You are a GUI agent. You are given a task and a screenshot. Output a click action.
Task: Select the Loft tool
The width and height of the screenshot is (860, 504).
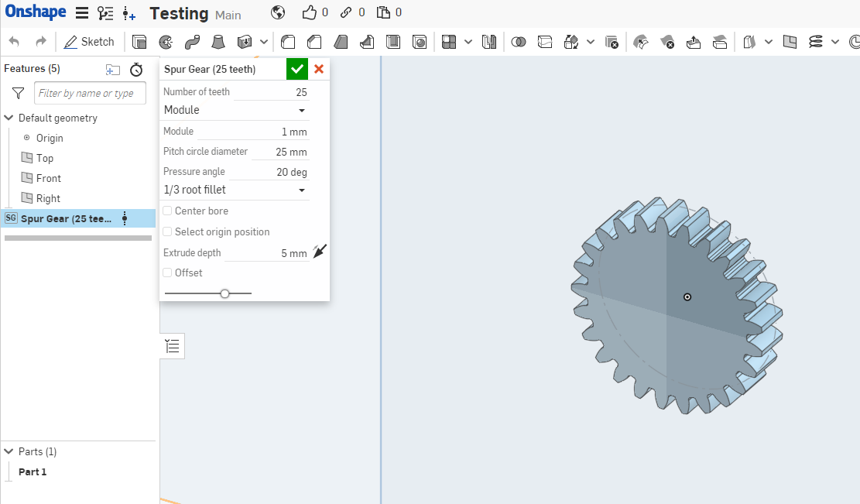[x=218, y=42]
